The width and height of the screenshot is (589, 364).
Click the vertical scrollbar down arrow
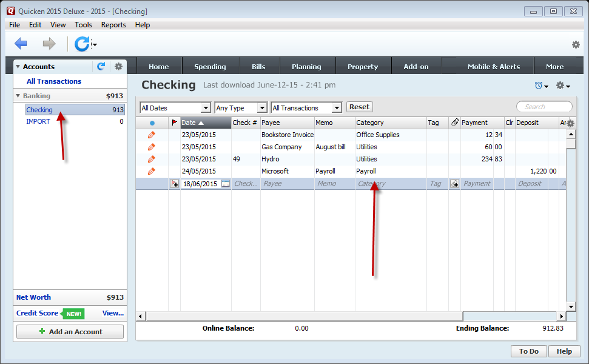(571, 306)
